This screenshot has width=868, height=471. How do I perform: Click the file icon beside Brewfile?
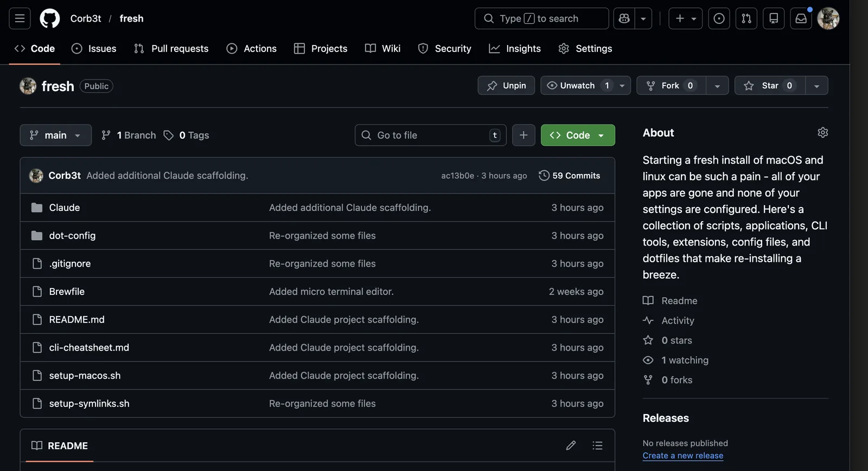(x=37, y=292)
